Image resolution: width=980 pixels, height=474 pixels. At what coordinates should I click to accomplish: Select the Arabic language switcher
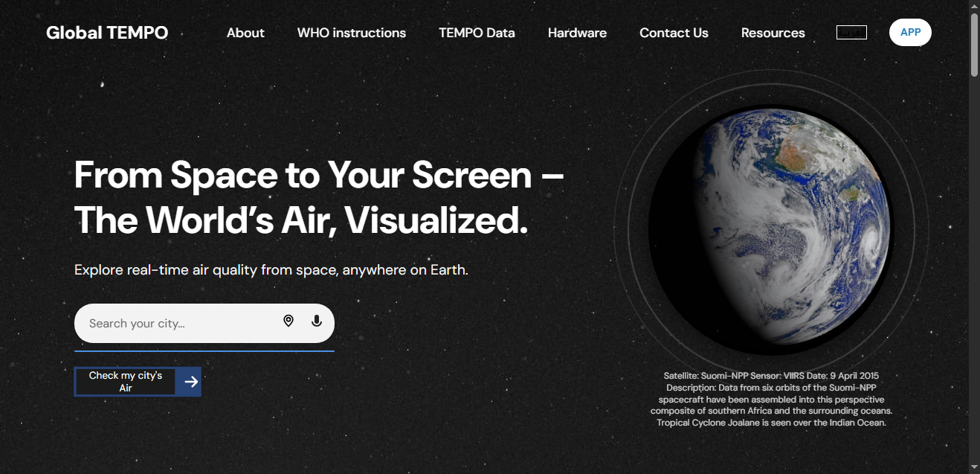(851, 32)
